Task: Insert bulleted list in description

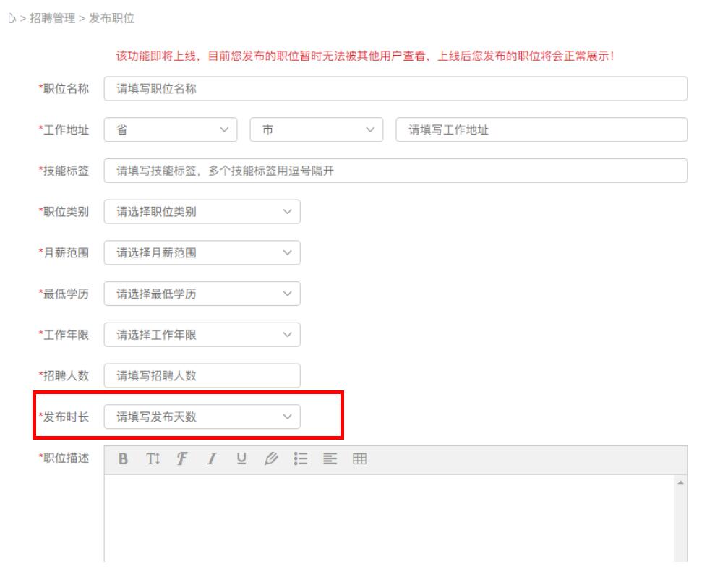Action: coord(301,458)
